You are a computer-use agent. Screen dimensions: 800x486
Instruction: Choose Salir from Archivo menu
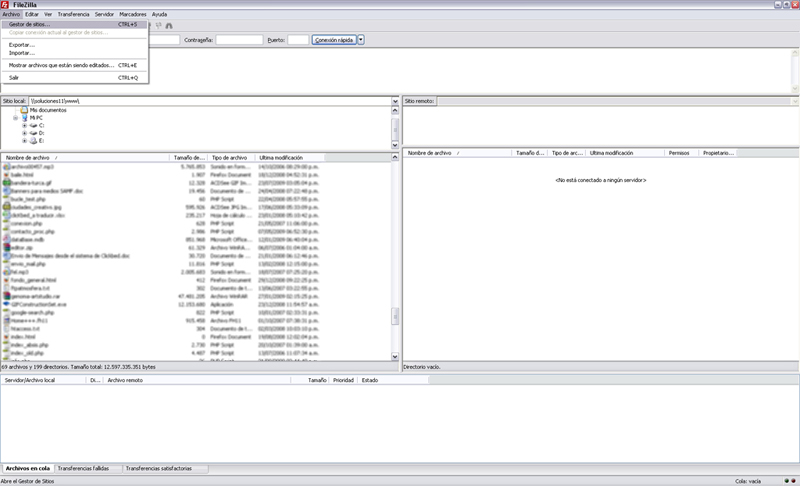[x=74, y=78]
